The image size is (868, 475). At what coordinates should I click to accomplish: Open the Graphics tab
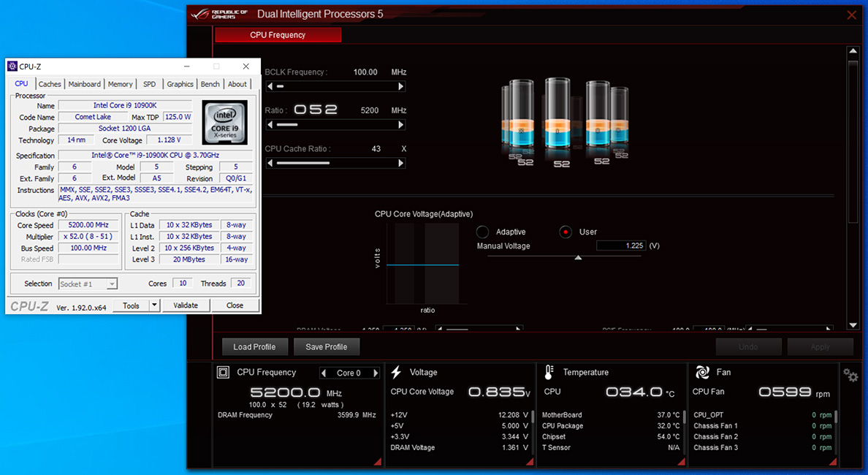180,84
